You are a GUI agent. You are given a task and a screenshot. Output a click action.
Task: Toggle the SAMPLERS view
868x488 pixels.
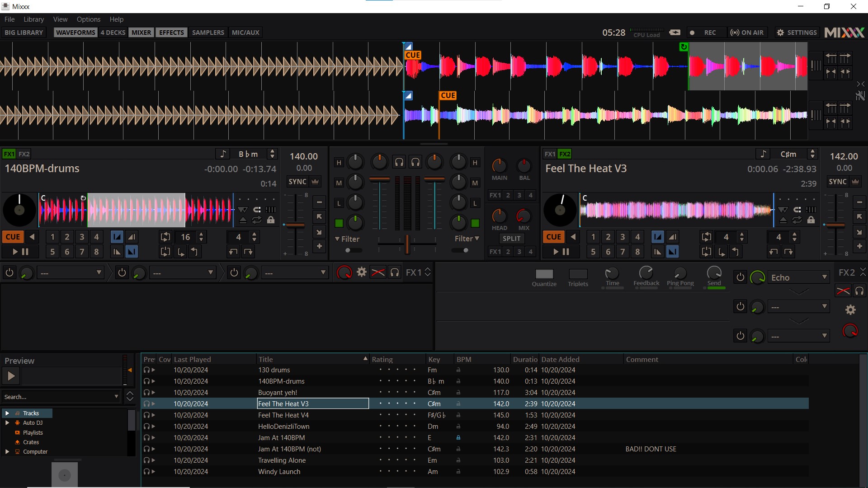[208, 33]
